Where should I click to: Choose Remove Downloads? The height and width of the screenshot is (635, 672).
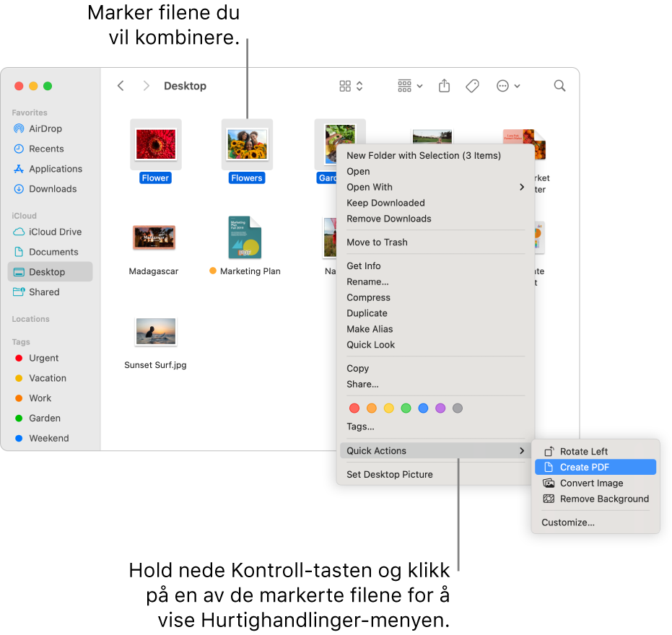(x=435, y=219)
